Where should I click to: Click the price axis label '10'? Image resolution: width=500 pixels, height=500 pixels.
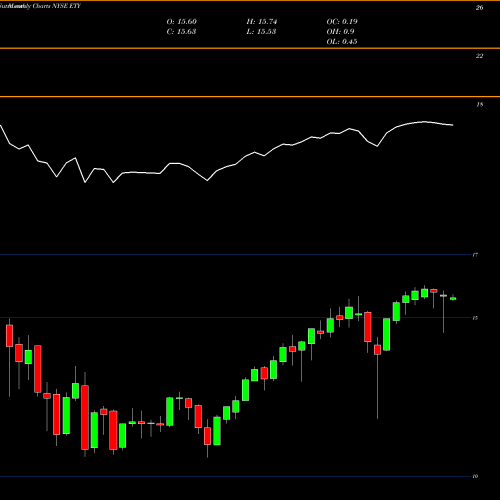(x=475, y=476)
